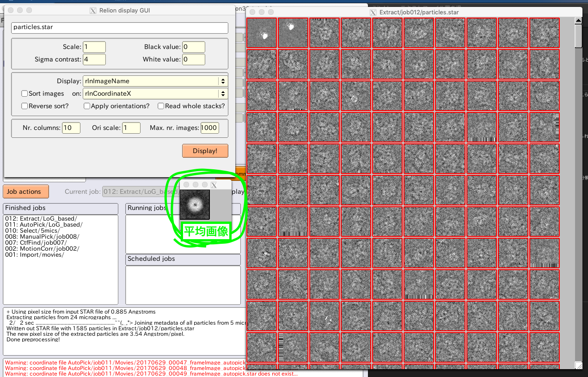Select first particle image with bright white blob

click(262, 32)
